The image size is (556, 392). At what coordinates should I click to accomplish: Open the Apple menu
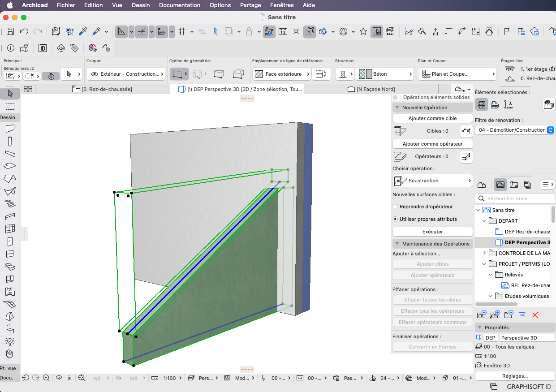pyautogui.click(x=9, y=5)
